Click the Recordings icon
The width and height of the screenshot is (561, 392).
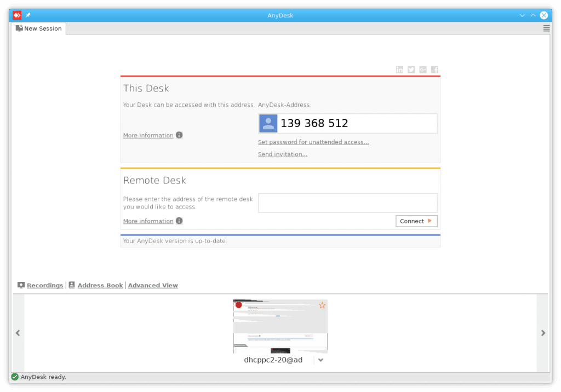[21, 285]
